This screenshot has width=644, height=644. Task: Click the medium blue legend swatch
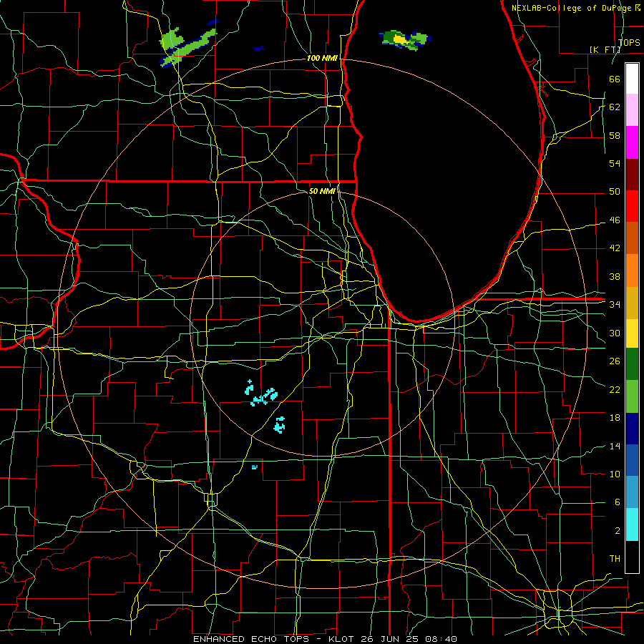pos(632,460)
